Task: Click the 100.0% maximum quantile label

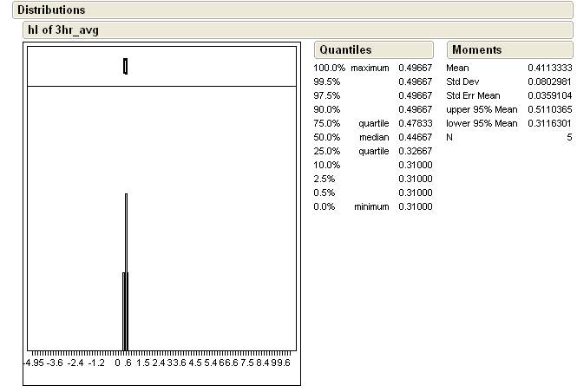Action: pos(351,68)
